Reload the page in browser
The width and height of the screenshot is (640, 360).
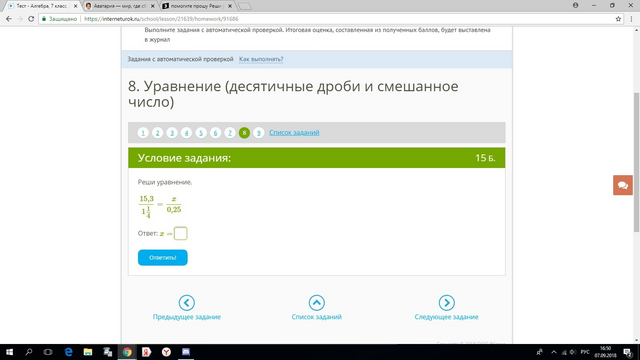[x=31, y=19]
